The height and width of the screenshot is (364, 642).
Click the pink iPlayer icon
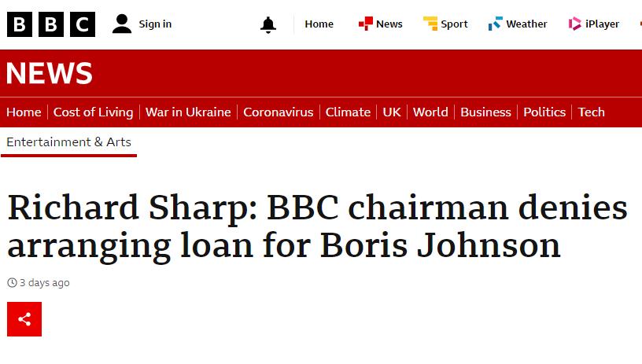(575, 24)
